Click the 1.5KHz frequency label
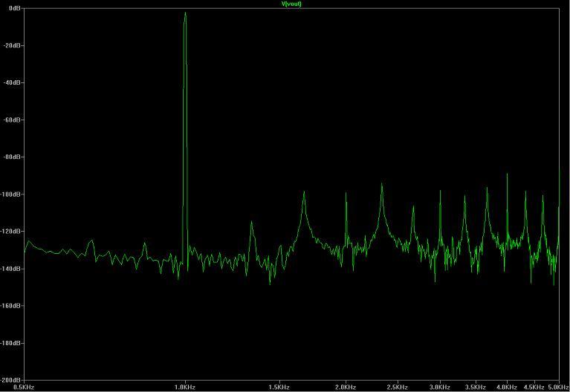Image resolution: width=570 pixels, height=392 pixels. click(x=279, y=388)
